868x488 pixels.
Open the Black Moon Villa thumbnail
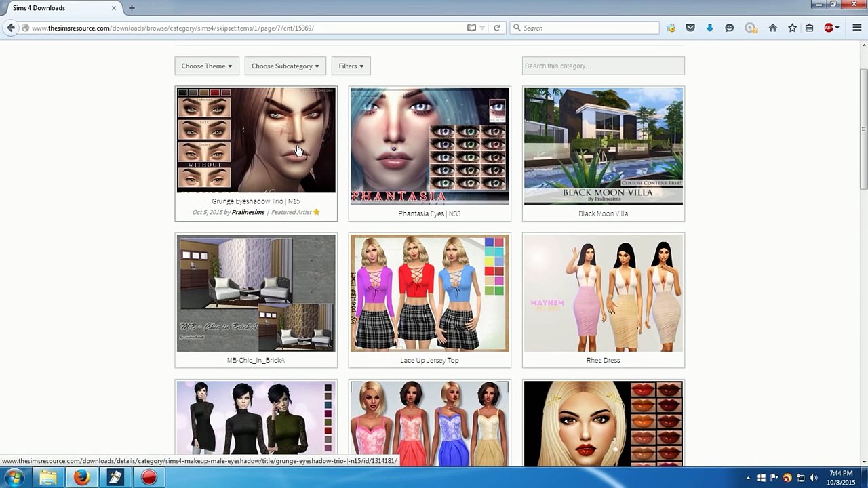[604, 146]
